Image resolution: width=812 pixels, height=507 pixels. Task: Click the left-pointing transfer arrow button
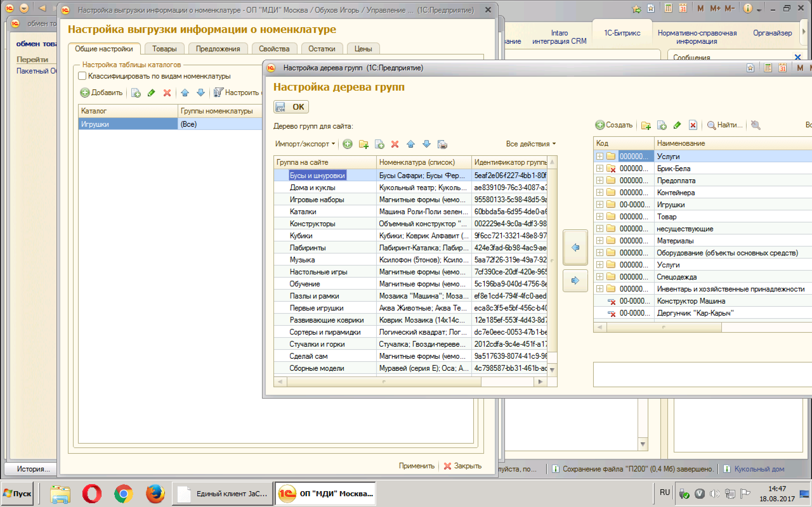pyautogui.click(x=575, y=247)
